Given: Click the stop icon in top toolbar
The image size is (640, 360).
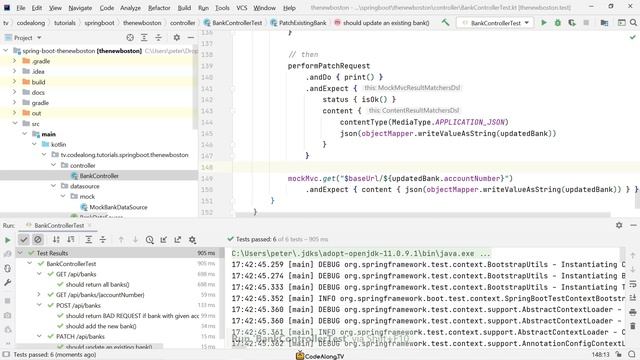Looking at the screenshot, I should click(x=586, y=23).
